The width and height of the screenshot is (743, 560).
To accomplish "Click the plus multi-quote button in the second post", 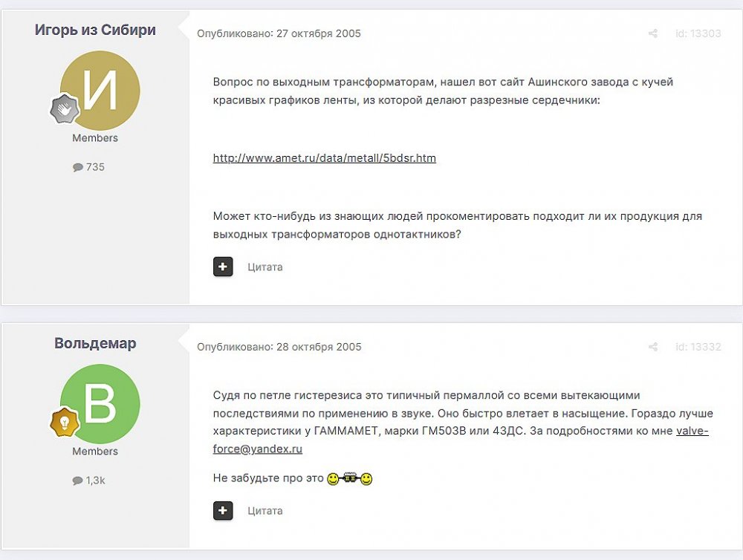I will click(x=223, y=510).
